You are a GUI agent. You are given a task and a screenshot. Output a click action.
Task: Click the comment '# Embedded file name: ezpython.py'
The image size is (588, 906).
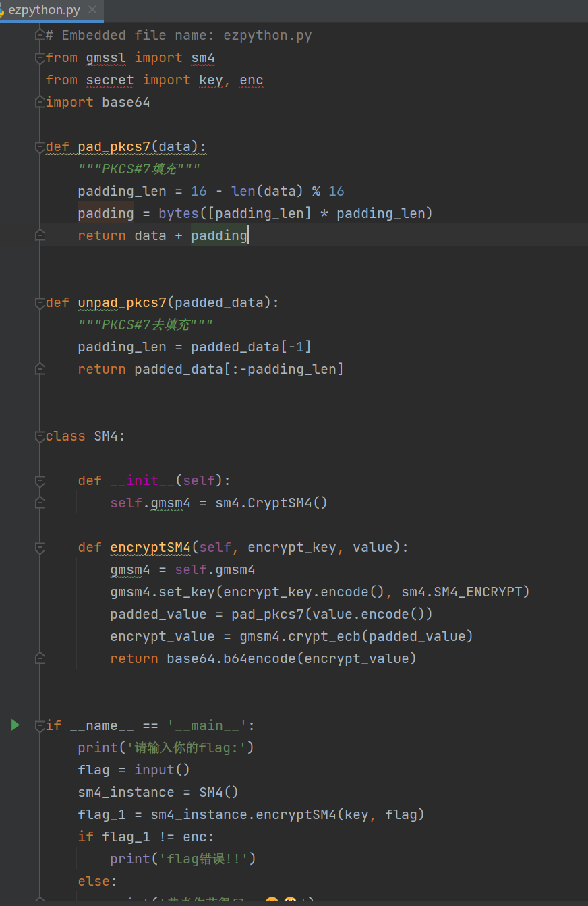(179, 35)
